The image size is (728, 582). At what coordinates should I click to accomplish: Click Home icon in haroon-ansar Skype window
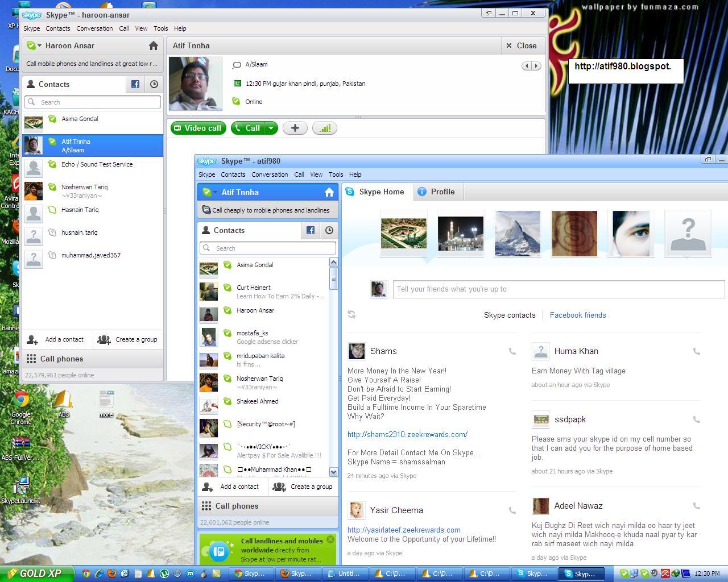click(153, 45)
